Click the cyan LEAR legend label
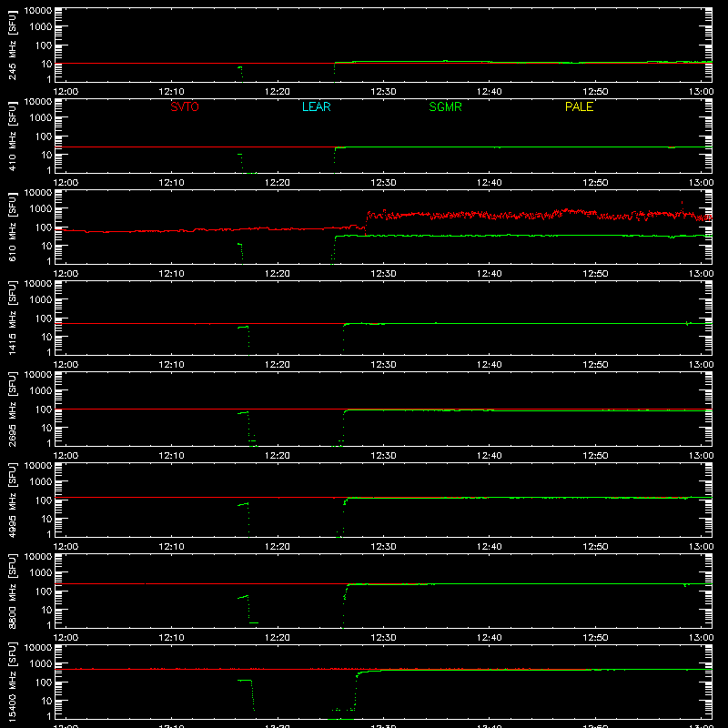 click(316, 106)
